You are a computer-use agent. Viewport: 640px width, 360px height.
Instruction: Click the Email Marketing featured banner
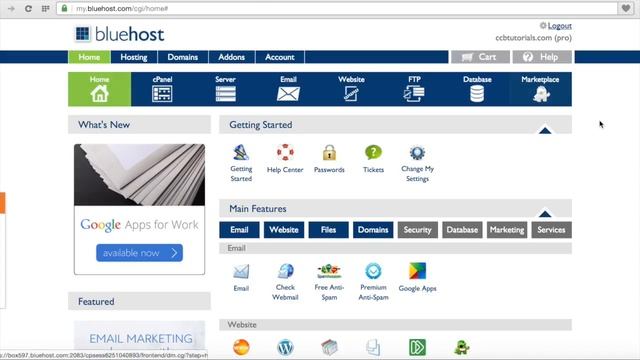[x=140, y=337]
